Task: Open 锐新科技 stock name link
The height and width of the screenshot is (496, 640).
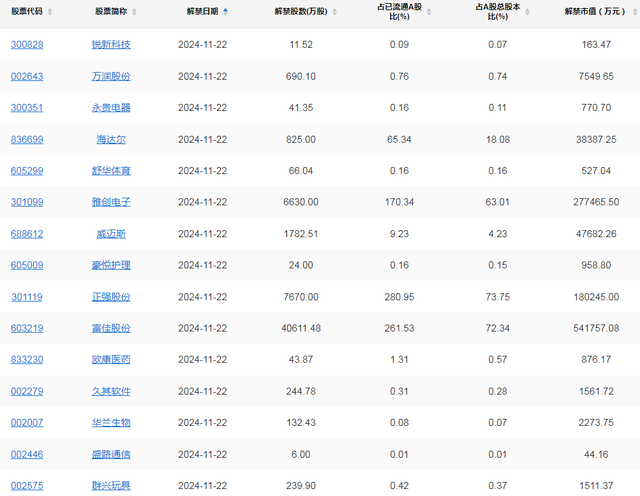Action: pos(111,44)
